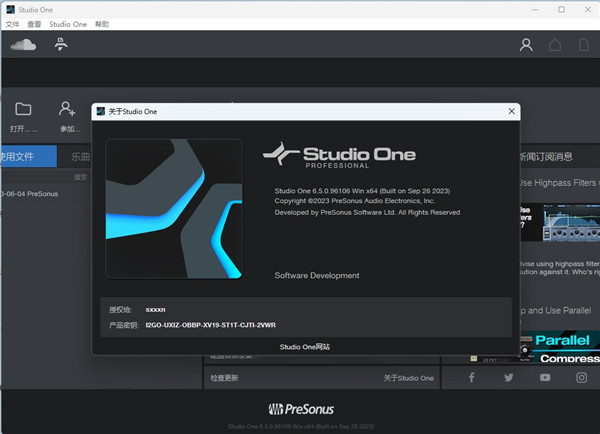Open PreSonus Instagram page icon

[581, 378]
